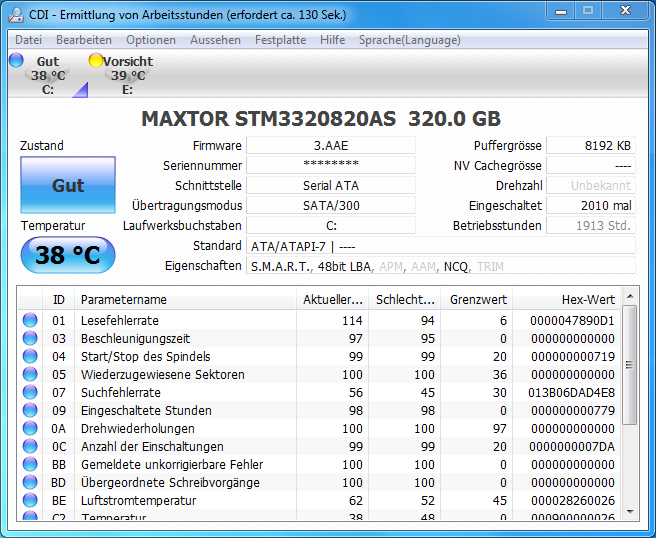Click the Firmware field showing 3.AAE
The image size is (656, 538).
pos(331,146)
